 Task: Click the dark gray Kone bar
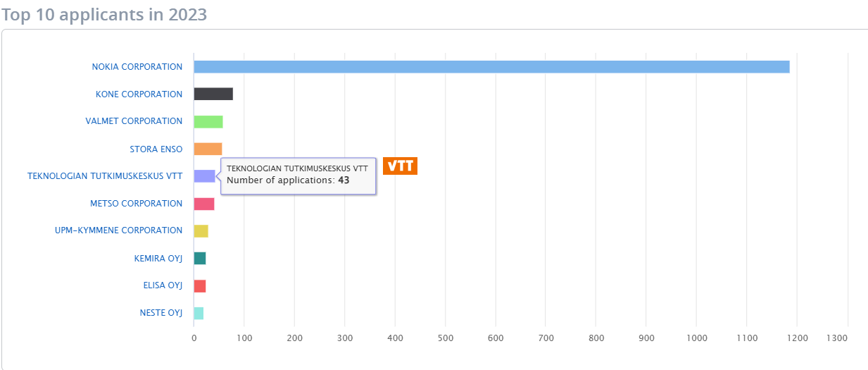pos(213,94)
